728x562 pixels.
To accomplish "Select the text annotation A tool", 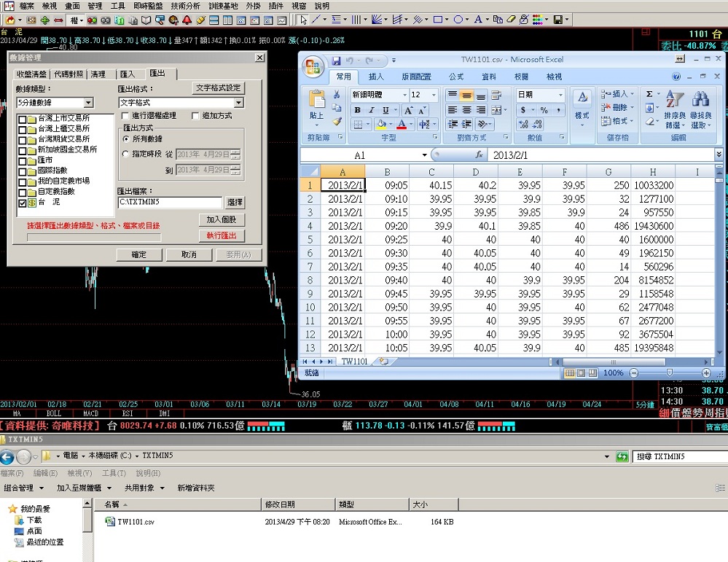I will click(x=478, y=20).
